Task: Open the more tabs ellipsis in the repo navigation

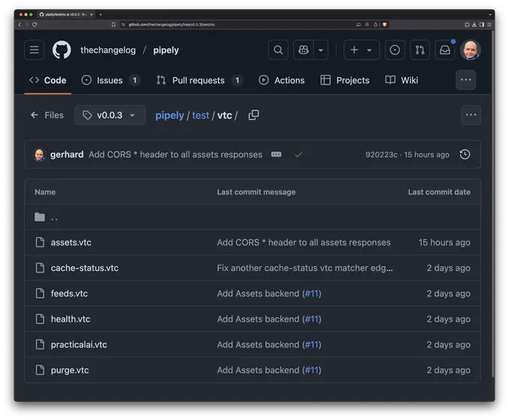Action: tap(466, 80)
